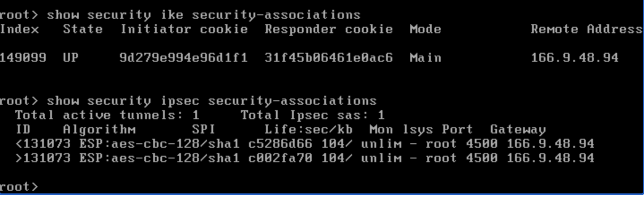Click the Main mode value

425,58
